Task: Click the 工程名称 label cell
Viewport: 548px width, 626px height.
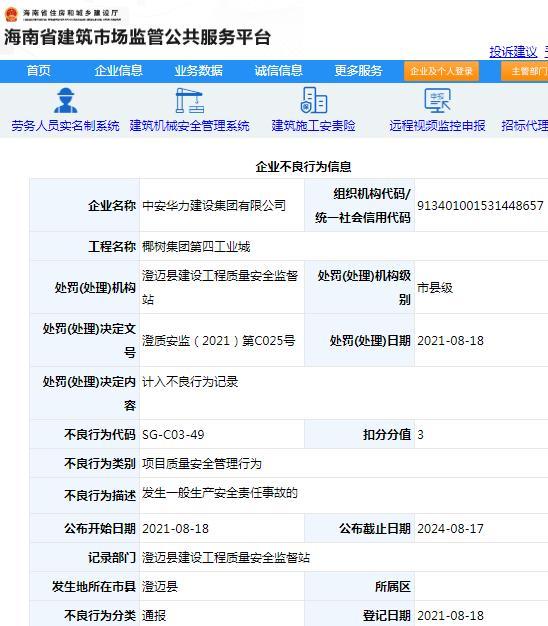Action: coord(85,246)
